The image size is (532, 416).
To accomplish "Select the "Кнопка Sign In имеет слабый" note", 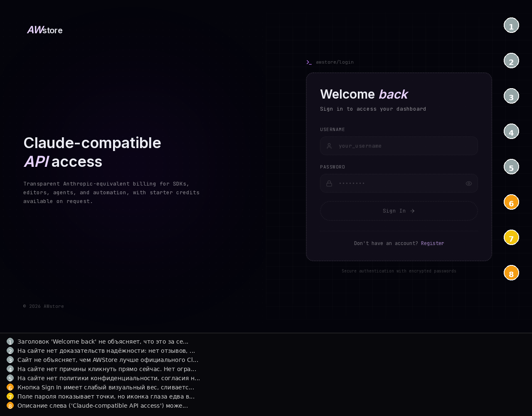I will pyautogui.click(x=106, y=387).
